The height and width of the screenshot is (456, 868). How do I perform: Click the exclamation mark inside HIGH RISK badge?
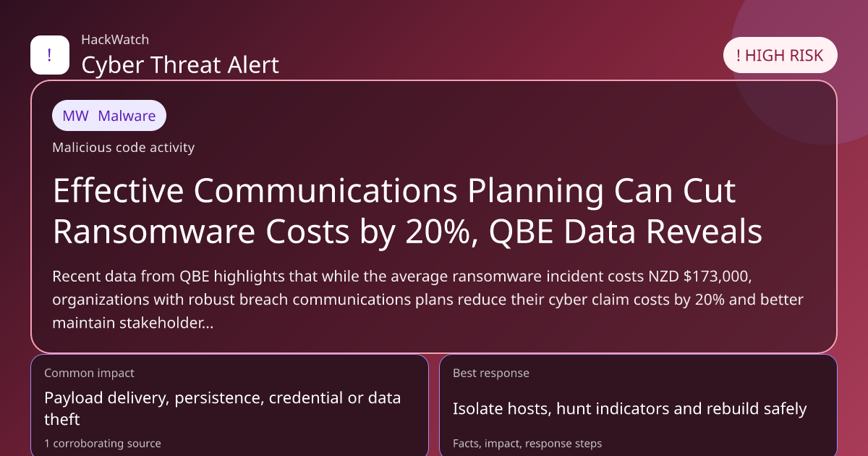738,55
